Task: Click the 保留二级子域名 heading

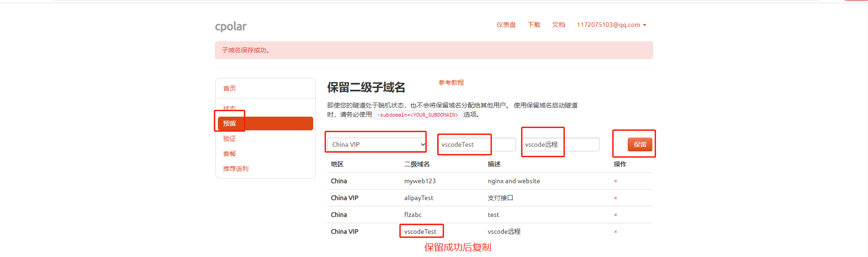Action: click(x=366, y=87)
